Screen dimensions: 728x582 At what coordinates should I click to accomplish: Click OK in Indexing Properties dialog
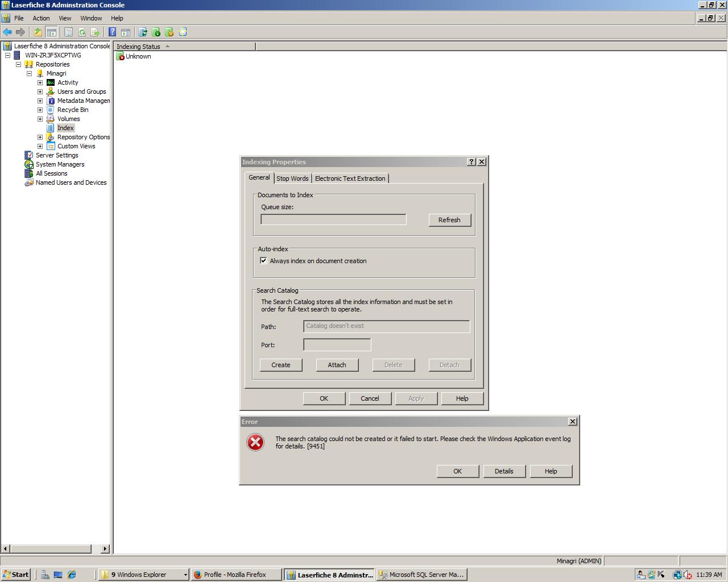coord(324,398)
